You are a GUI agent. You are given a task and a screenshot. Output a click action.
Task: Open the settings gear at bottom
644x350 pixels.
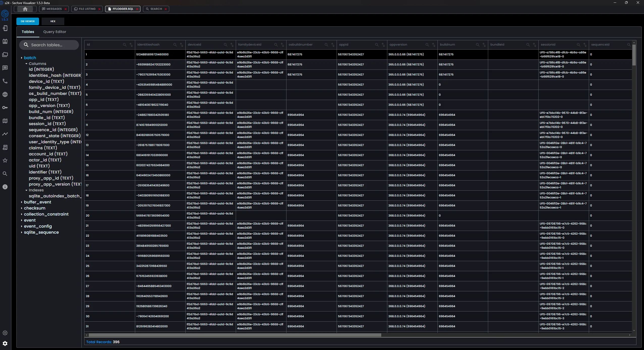[x=5, y=343]
